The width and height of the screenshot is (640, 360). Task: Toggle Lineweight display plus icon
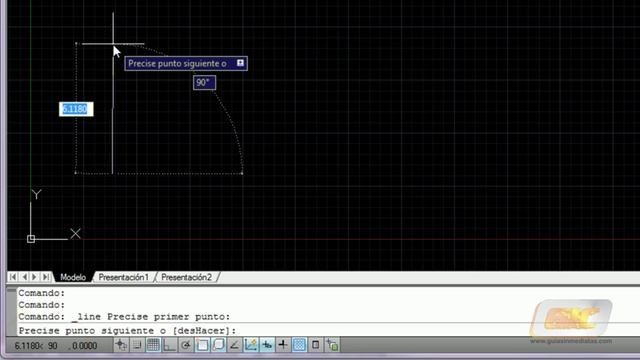283,345
